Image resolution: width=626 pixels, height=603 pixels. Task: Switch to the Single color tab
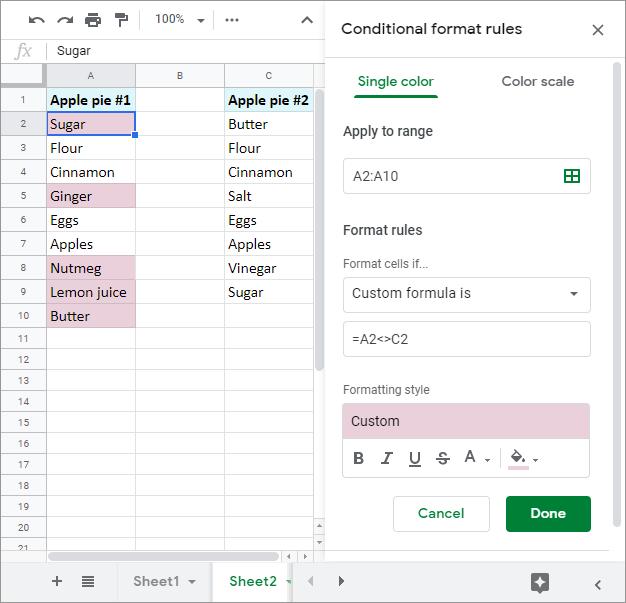pos(396,81)
